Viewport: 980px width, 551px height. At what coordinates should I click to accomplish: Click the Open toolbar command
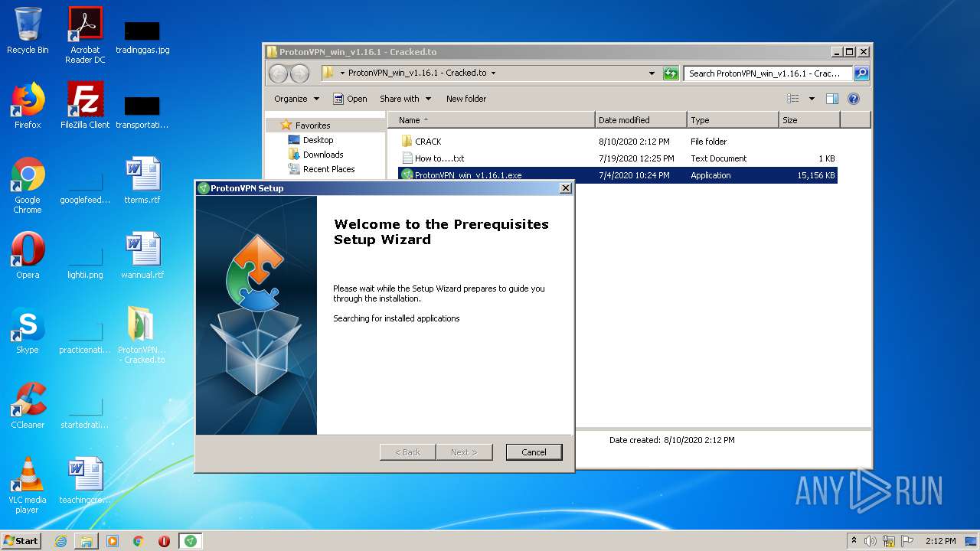tap(350, 99)
